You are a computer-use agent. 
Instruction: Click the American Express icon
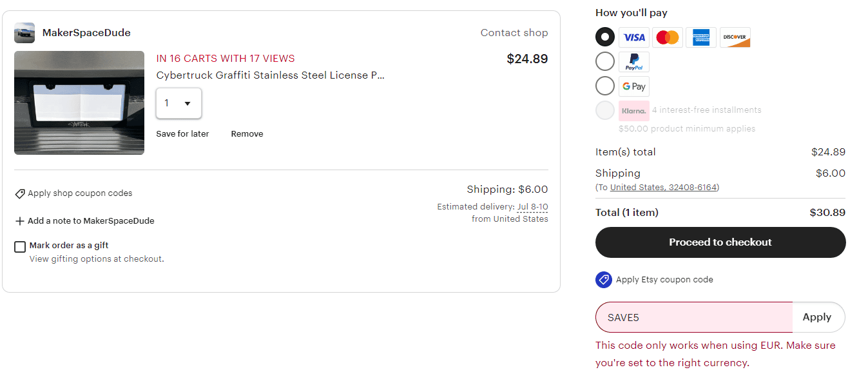click(x=700, y=37)
